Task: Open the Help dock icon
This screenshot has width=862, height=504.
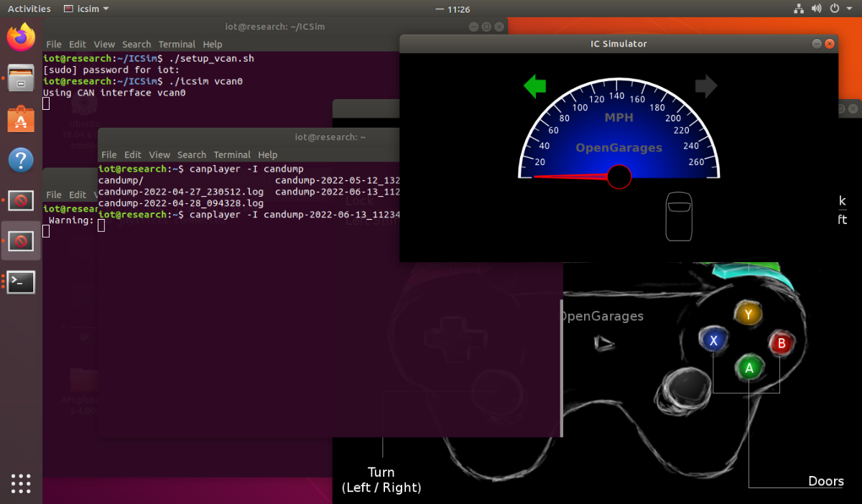Action: [21, 159]
